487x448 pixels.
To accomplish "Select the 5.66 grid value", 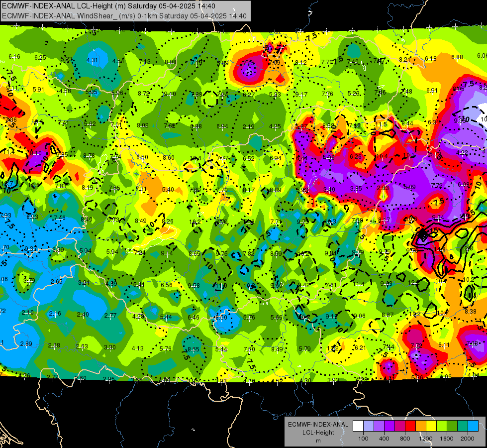I will click(277, 317).
